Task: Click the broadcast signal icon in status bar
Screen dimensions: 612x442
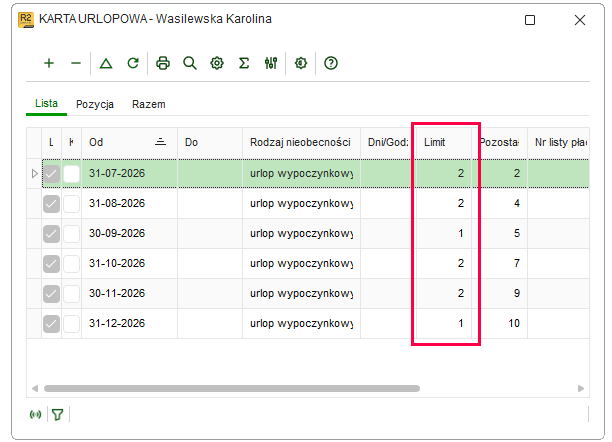Action: point(36,414)
